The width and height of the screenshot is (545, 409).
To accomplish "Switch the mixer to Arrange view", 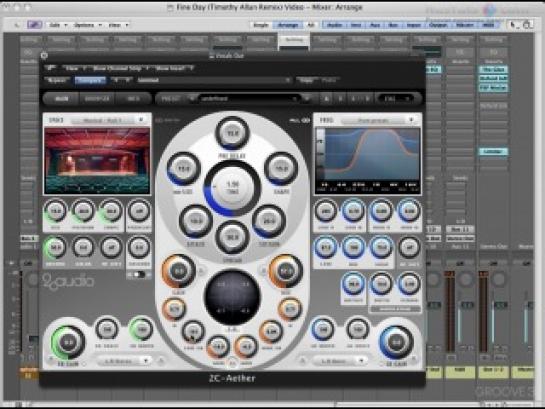I will (288, 25).
